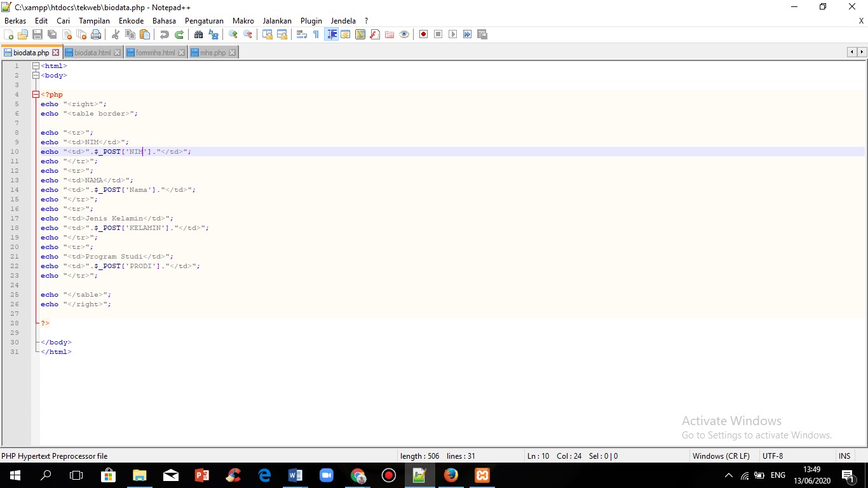Collapse the php block fold on line 4
This screenshot has width=868, height=488.
tap(36, 95)
